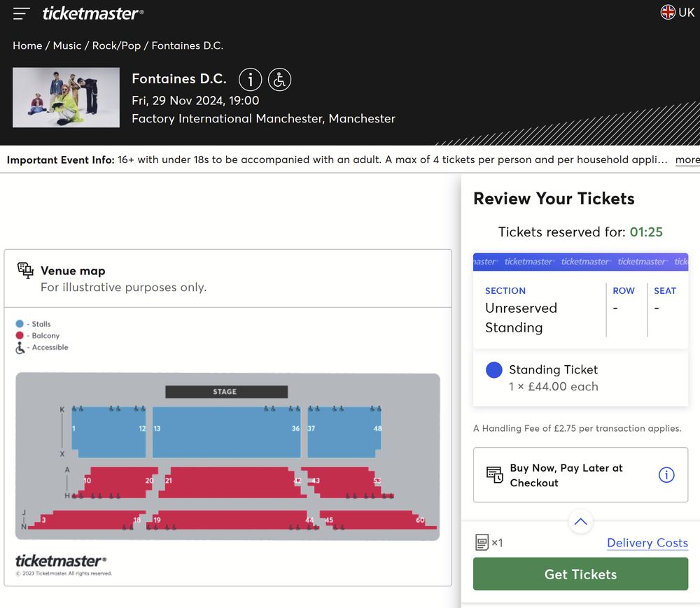Click the Ticketmaster logo
The height and width of the screenshot is (608, 700).
pyautogui.click(x=90, y=12)
